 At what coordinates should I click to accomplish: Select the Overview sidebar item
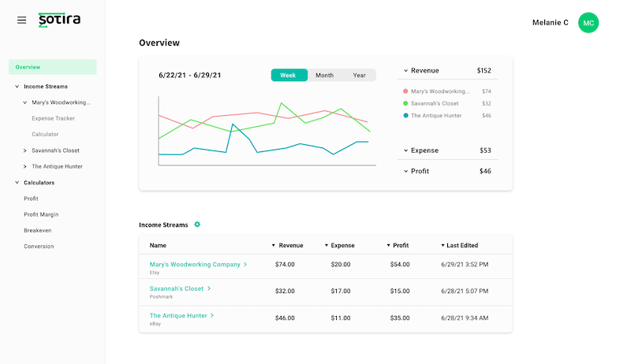pyautogui.click(x=53, y=67)
